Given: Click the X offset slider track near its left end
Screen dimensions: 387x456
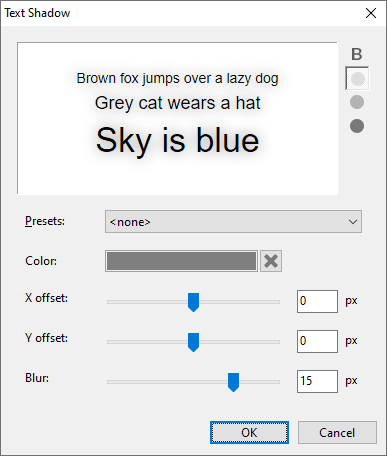Looking at the screenshot, I should pyautogui.click(x=115, y=302).
